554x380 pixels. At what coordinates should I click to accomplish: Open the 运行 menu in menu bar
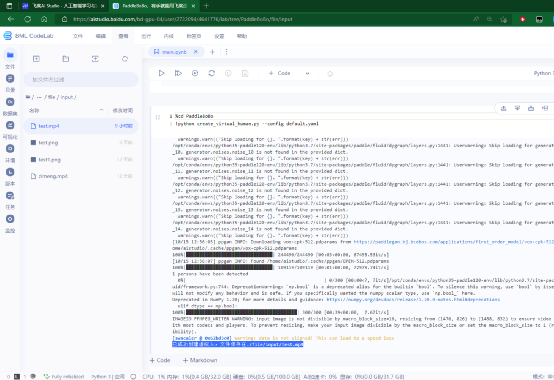tap(146, 36)
